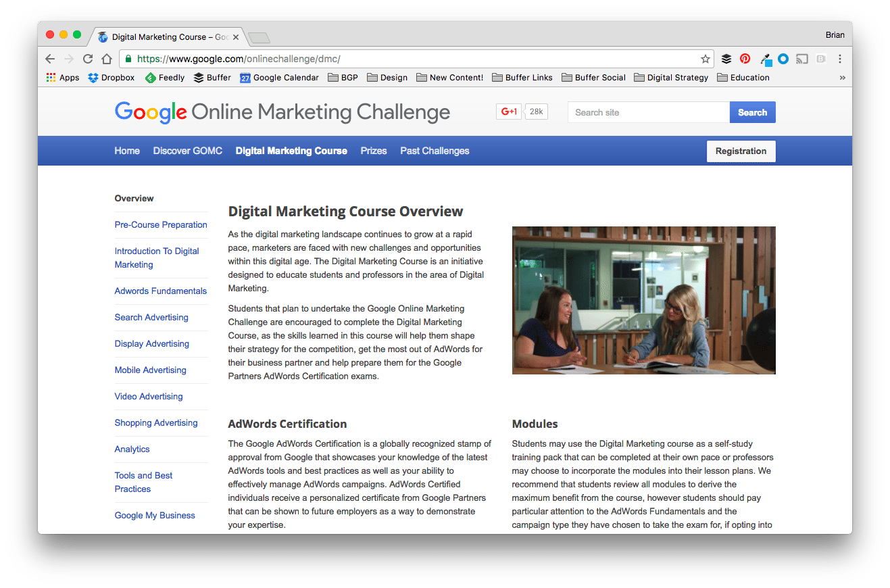Open the Google Cast extension
890x588 pixels.
coord(802,59)
